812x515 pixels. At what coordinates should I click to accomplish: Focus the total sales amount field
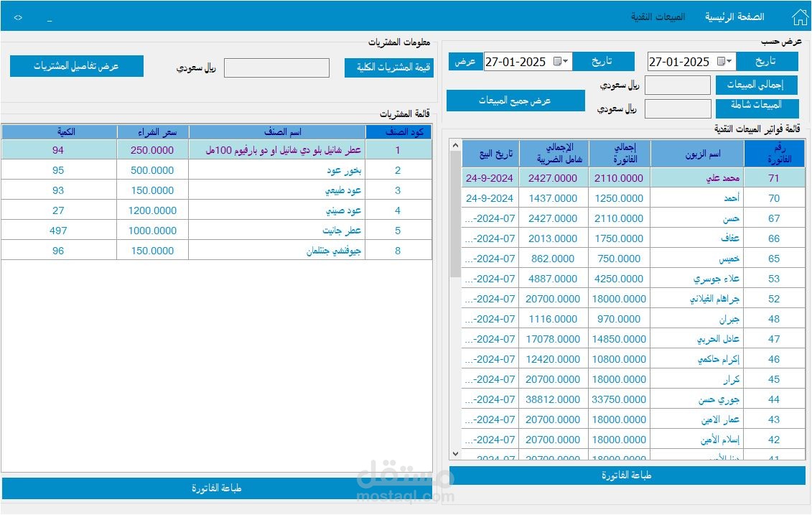click(x=677, y=85)
